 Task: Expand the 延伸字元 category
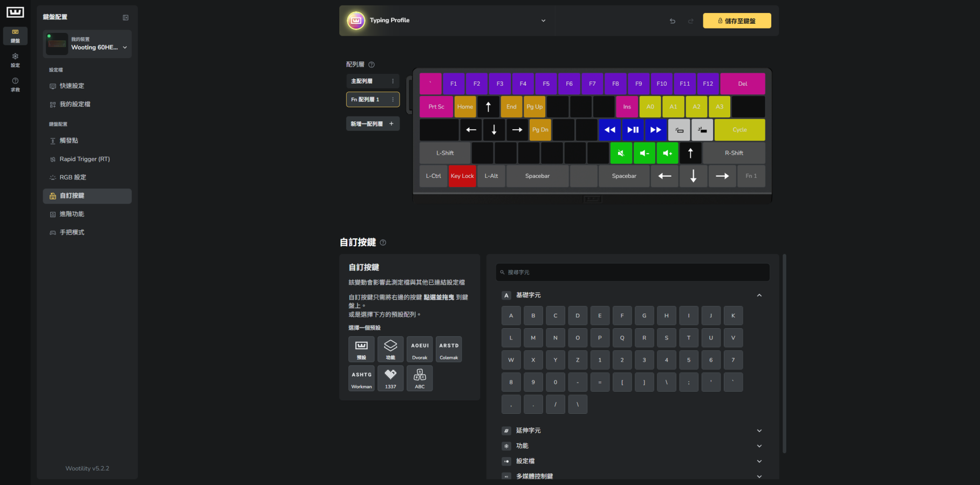coord(759,431)
